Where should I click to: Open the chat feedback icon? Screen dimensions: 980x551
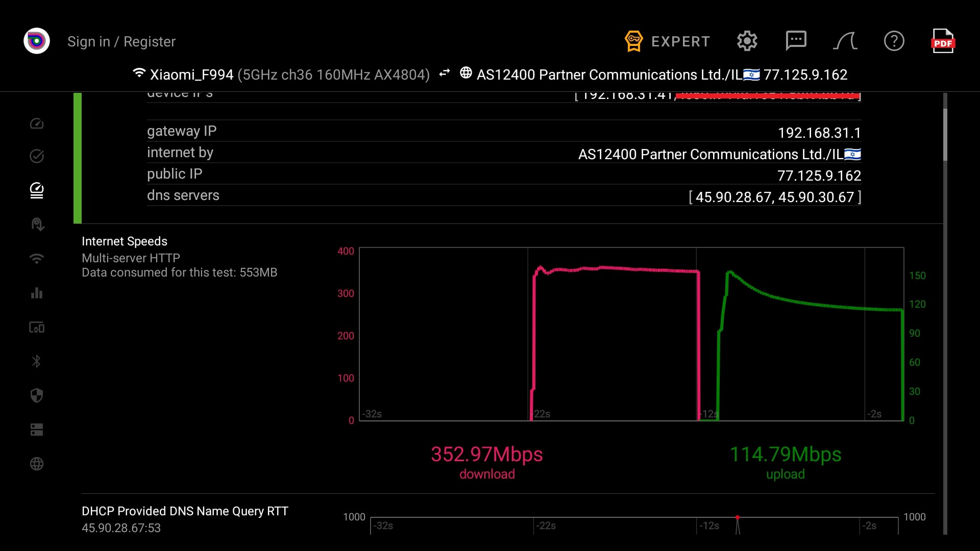pos(796,41)
